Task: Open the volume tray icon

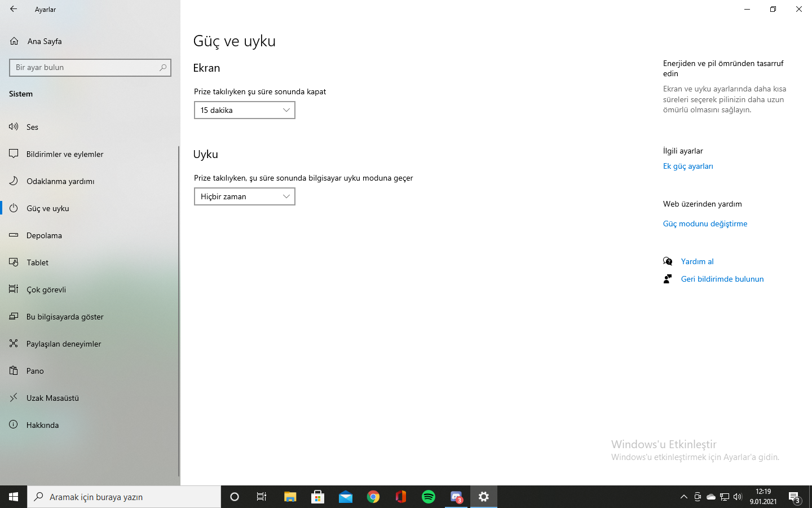Action: (x=738, y=497)
